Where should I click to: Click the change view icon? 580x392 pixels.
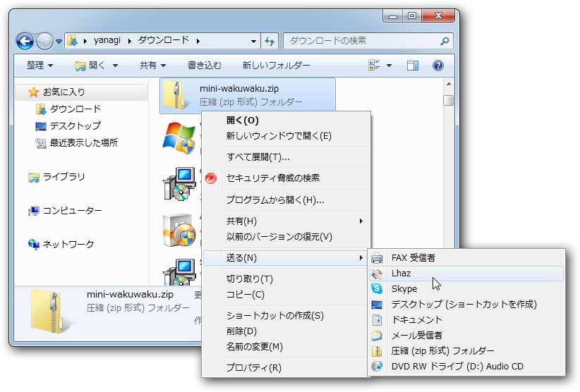click(374, 66)
